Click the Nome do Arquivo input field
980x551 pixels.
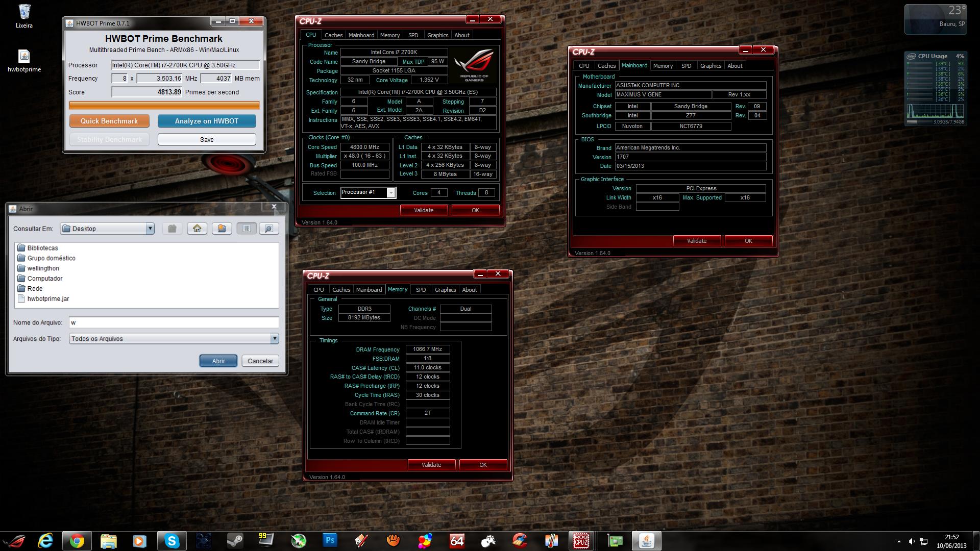pyautogui.click(x=174, y=322)
